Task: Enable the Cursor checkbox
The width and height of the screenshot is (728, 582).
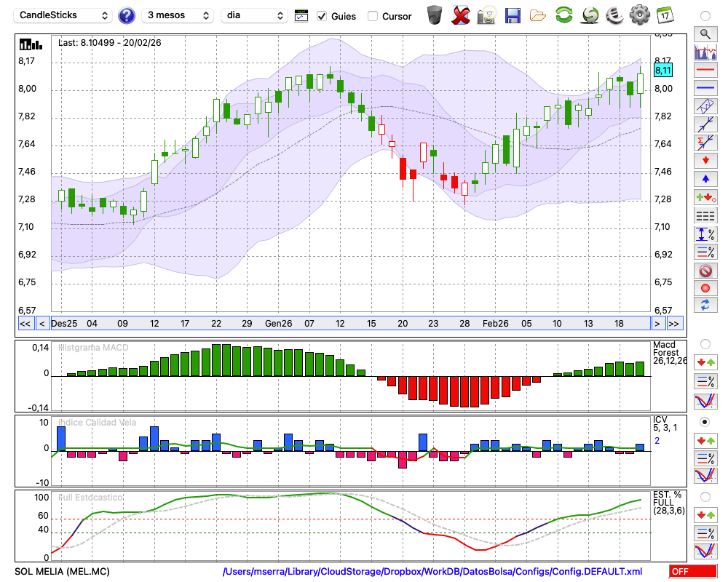Action: click(x=373, y=16)
